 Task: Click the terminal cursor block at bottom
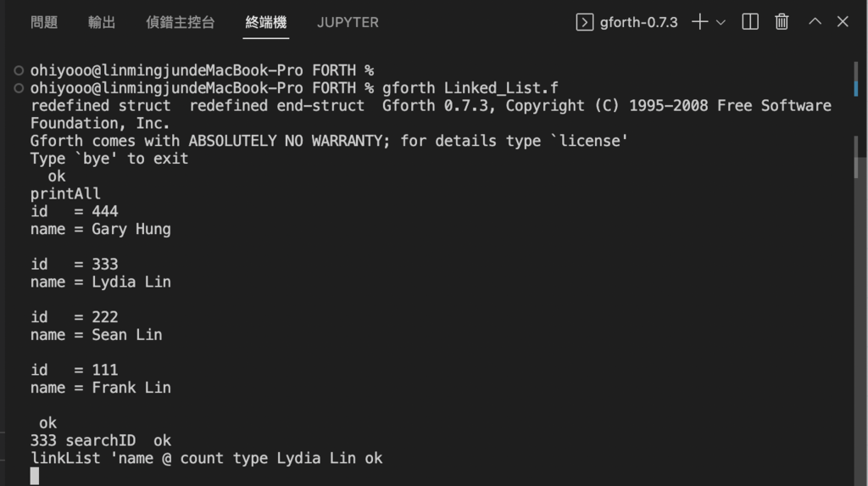pos(34,476)
